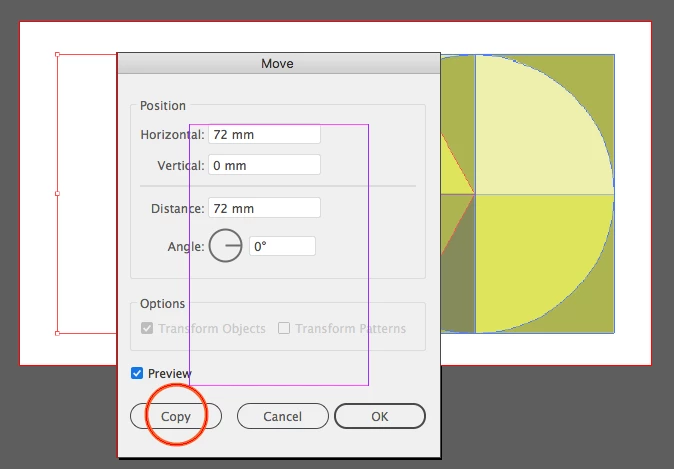Viewport: 674px width, 469px height.
Task: Click the middle-left selection handle on artboard
Action: pos(58,194)
